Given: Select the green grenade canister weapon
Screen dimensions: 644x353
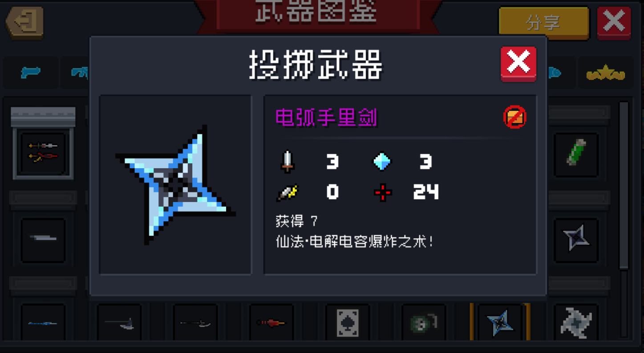Looking at the screenshot, I should [576, 153].
